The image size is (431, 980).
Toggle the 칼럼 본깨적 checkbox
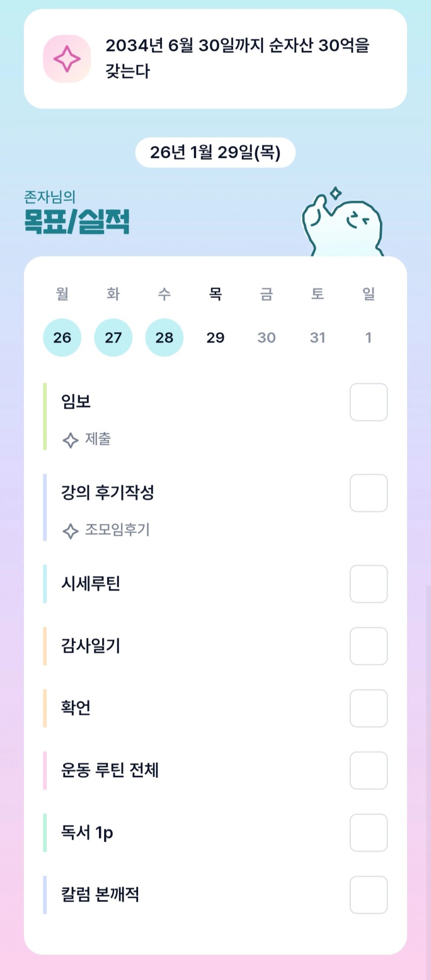[x=368, y=895]
